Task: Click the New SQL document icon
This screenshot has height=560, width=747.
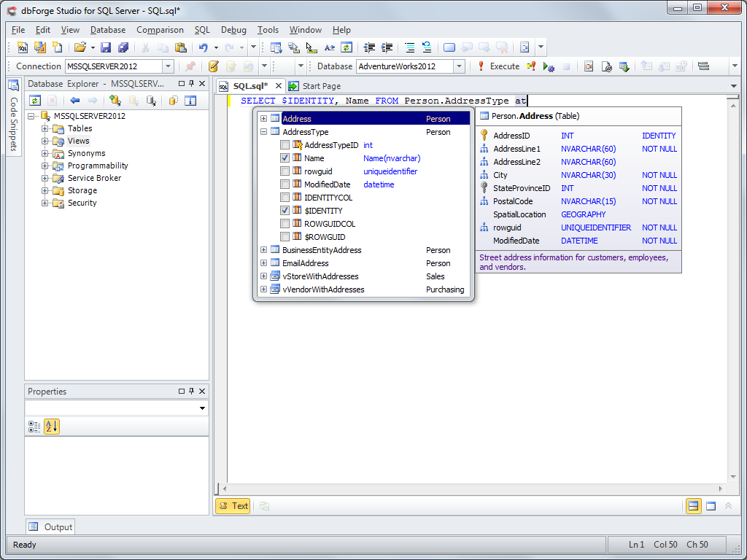Action: 23,47
